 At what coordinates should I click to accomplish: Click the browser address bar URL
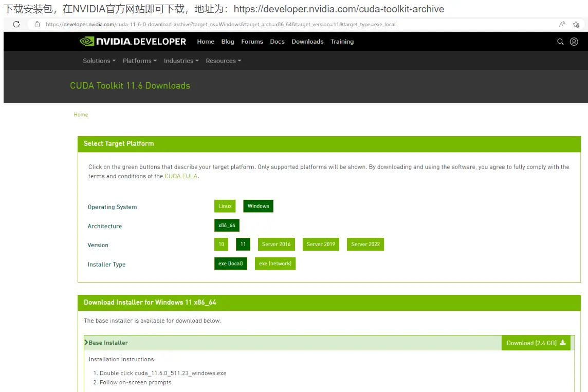(x=220, y=24)
